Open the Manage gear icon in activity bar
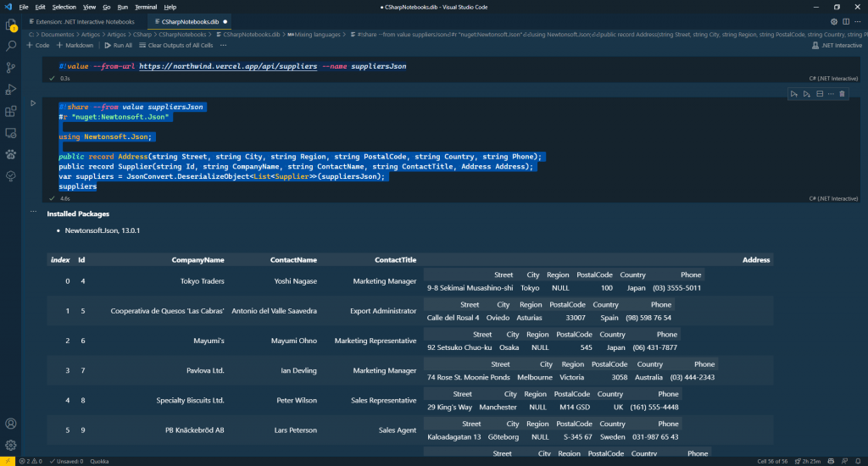The height and width of the screenshot is (466, 868). (x=10, y=445)
